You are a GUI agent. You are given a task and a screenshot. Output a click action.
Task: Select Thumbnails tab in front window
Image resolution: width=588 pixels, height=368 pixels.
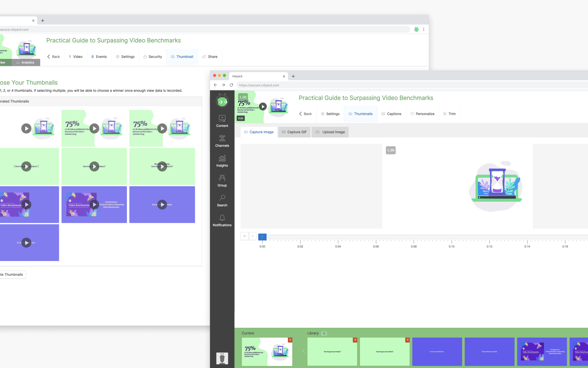[361, 114]
